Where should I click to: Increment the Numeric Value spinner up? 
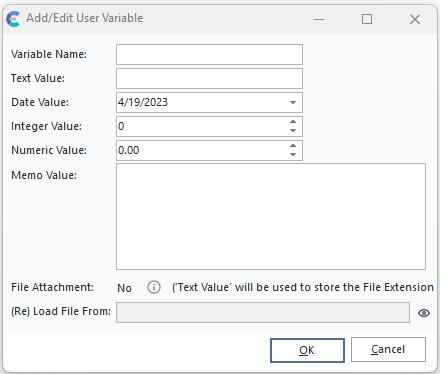(293, 146)
